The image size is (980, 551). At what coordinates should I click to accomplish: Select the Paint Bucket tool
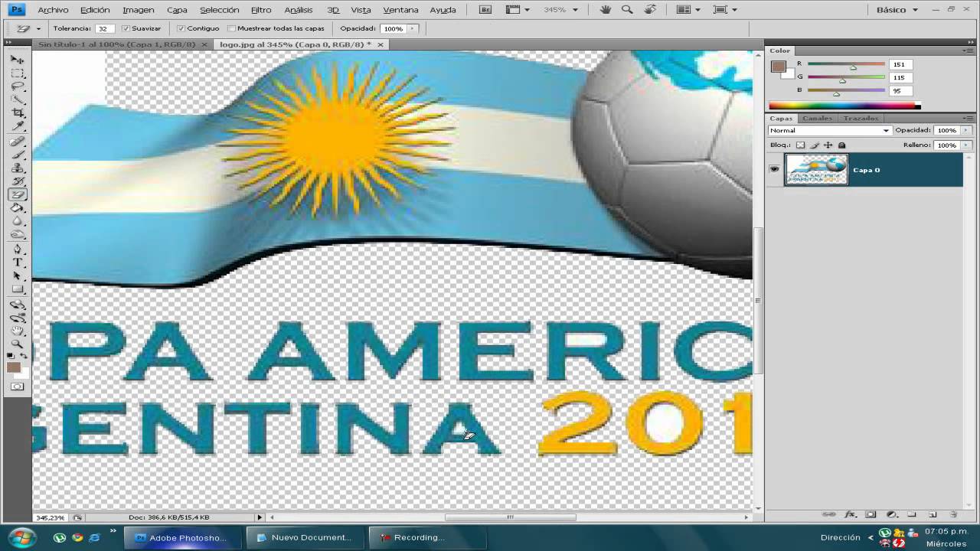[x=17, y=207]
